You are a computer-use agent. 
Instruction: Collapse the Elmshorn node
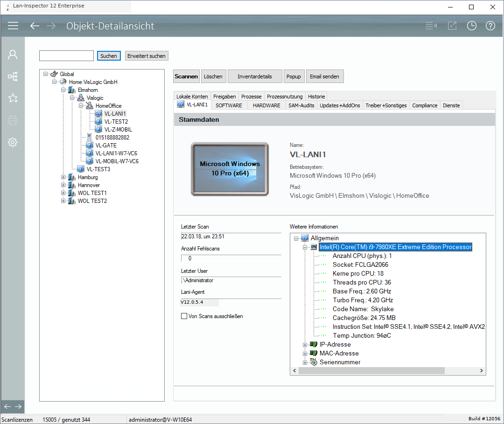click(x=63, y=90)
